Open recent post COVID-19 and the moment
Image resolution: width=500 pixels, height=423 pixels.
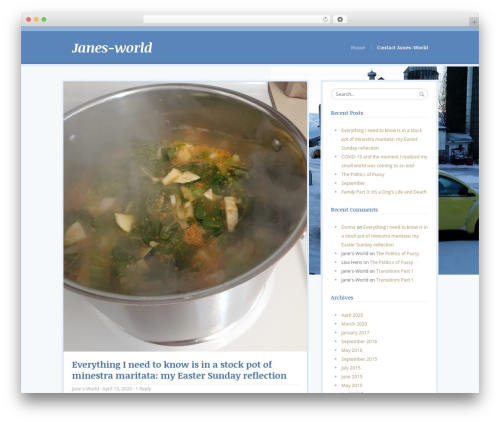(384, 161)
